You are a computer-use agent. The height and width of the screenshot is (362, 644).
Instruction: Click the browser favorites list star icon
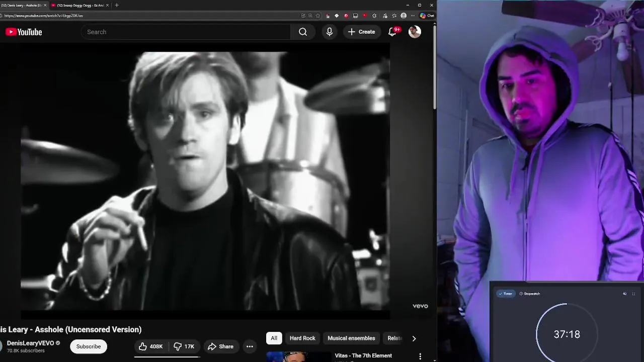(394, 16)
